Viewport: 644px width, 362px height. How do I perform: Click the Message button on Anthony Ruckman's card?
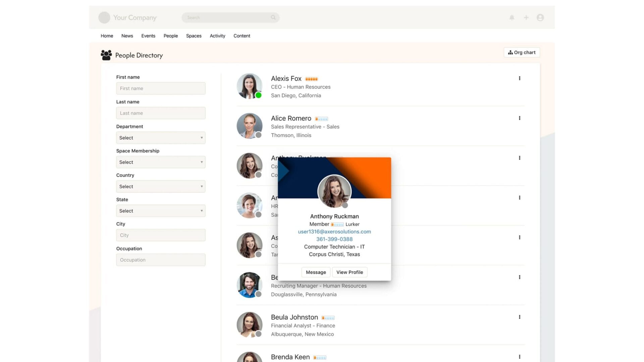coord(315,272)
